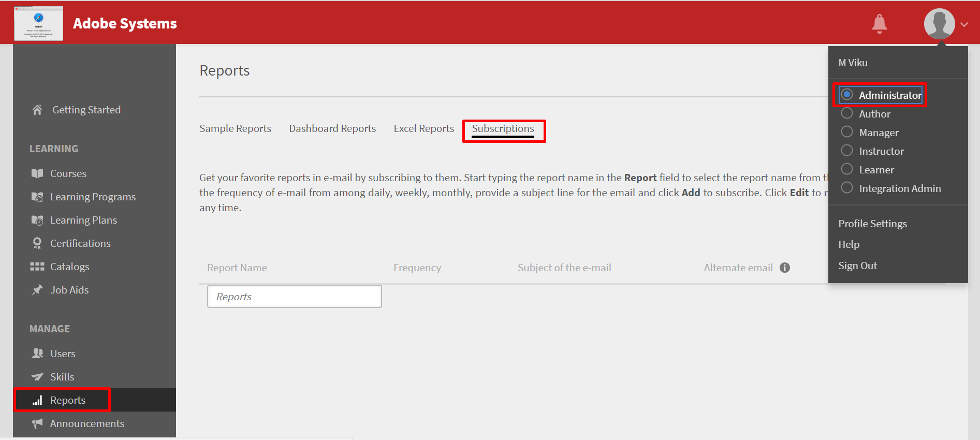Click the Certifications ribbon icon
Viewport: 980px width, 440px height.
[x=37, y=243]
